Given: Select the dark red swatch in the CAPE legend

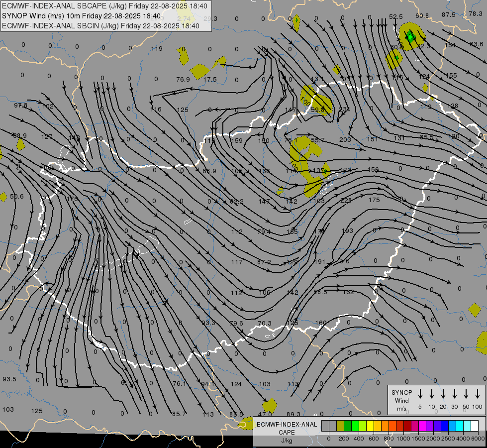Looking at the screenshot, I should click(x=407, y=426).
